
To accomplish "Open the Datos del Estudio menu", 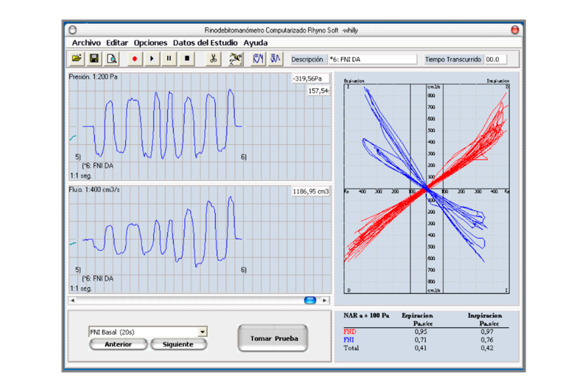I will (205, 43).
